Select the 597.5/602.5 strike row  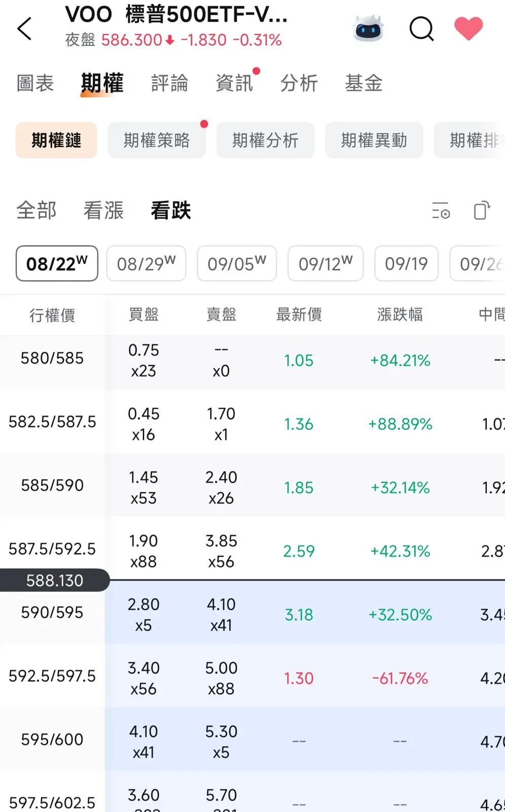click(252, 792)
